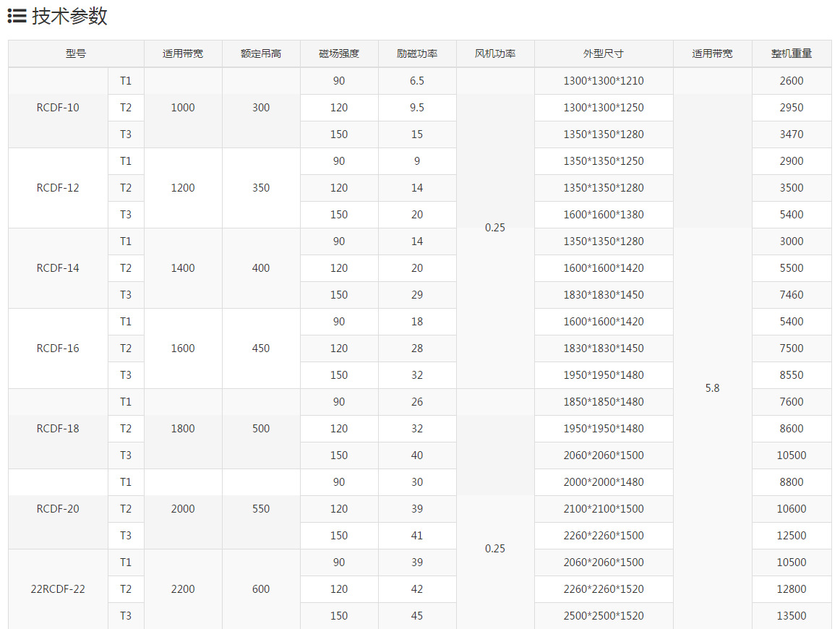Click the rated lifting height 450

click(x=261, y=348)
